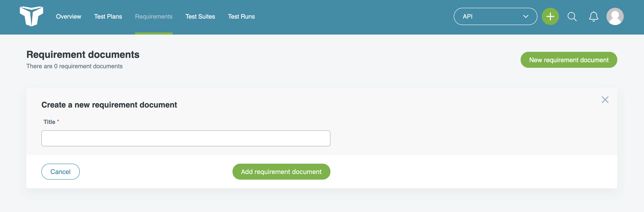Click inside the Title input field
This screenshot has width=644, height=212.
tap(185, 138)
